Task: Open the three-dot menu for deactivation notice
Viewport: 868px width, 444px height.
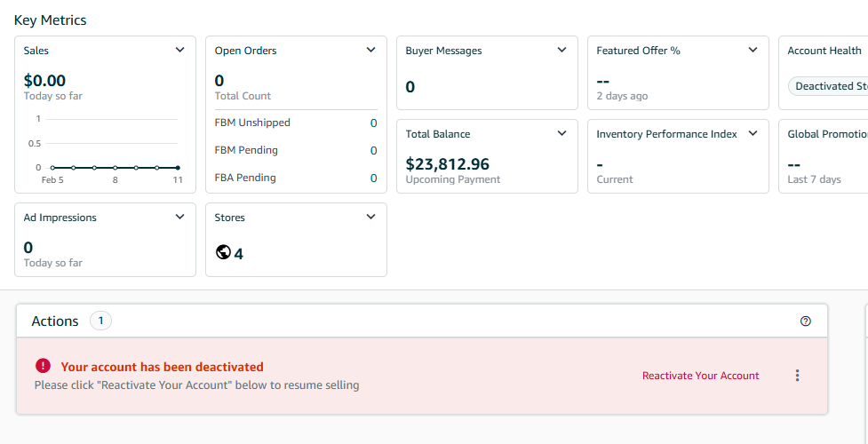Action: (797, 376)
